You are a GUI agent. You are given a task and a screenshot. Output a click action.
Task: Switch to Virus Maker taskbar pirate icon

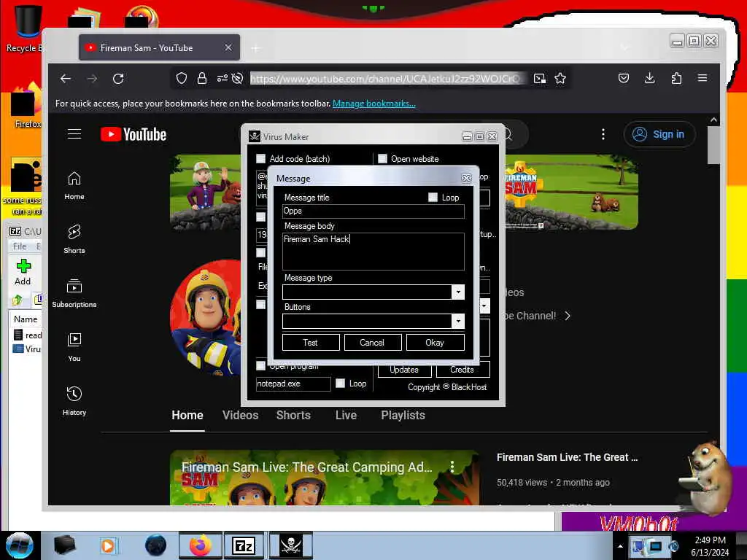click(x=290, y=545)
